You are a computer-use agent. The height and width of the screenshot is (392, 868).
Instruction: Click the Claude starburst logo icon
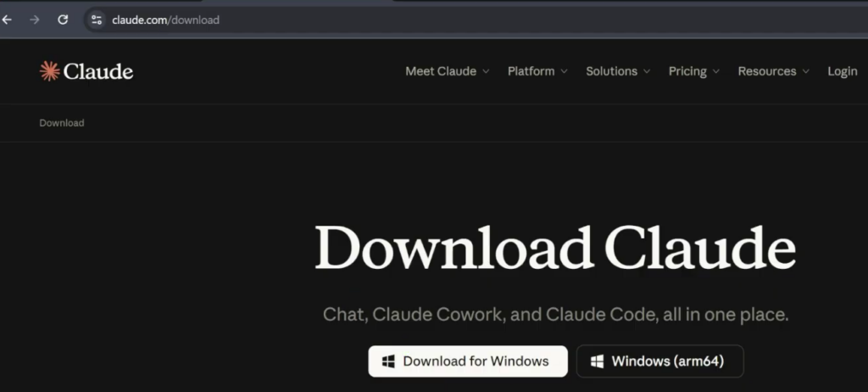point(50,71)
